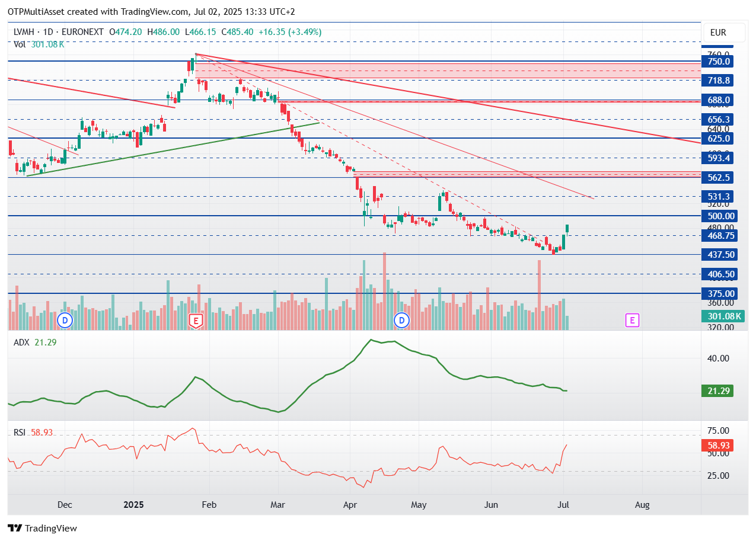This screenshot has height=541, width=756.
Task: Click the latest green candlestick in July
Action: 567,230
